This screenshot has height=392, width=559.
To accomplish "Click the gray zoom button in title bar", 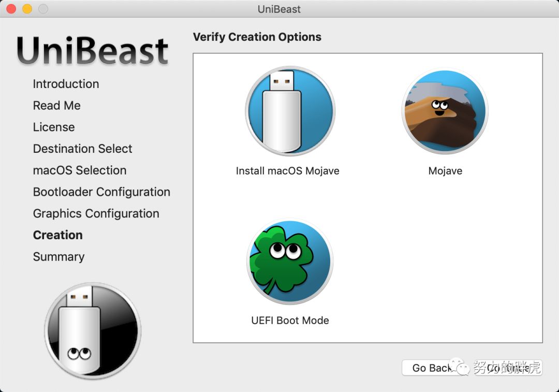I will coord(43,9).
